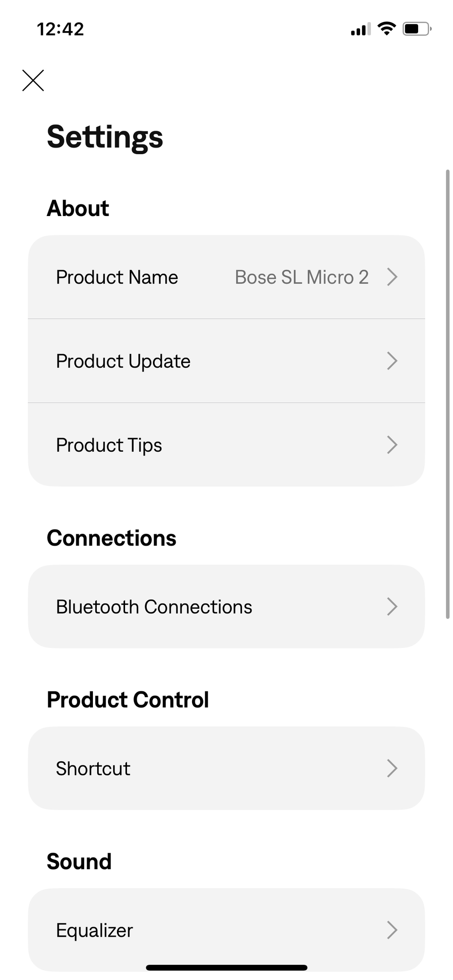Close the Settings screen

33,80
